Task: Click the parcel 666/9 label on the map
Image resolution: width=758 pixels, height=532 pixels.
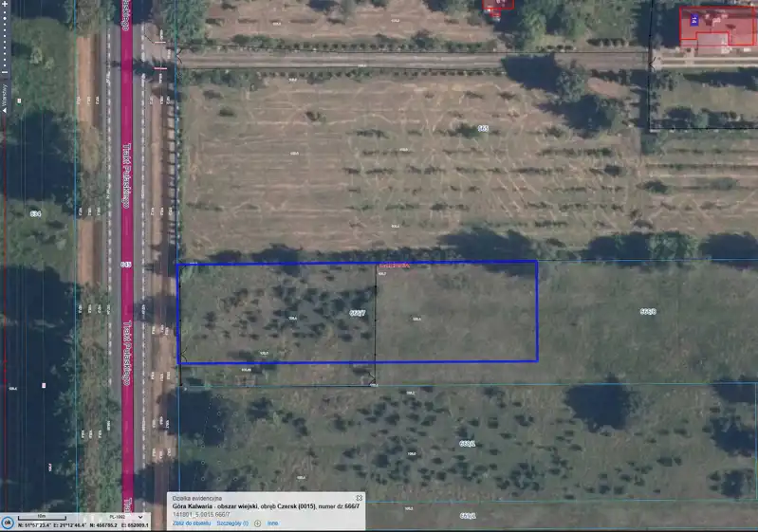Action: pos(649,311)
